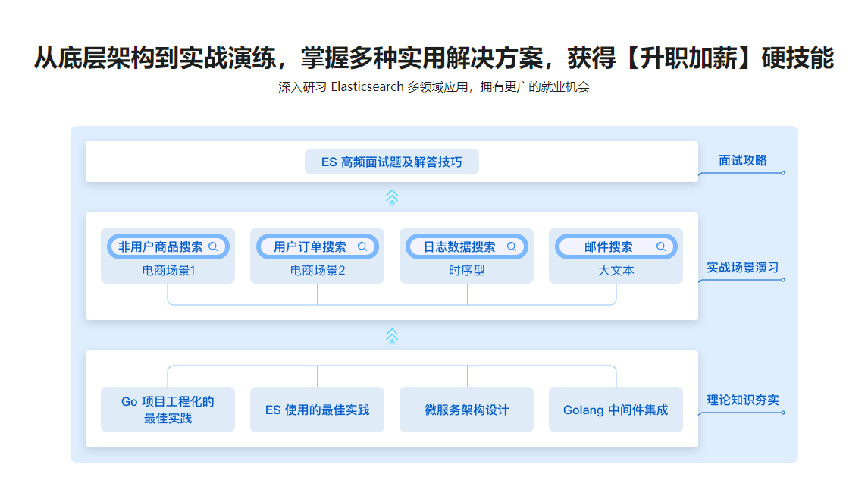
Task: Click magnifier icon beside 用户订单搜索
Action: [x=362, y=246]
